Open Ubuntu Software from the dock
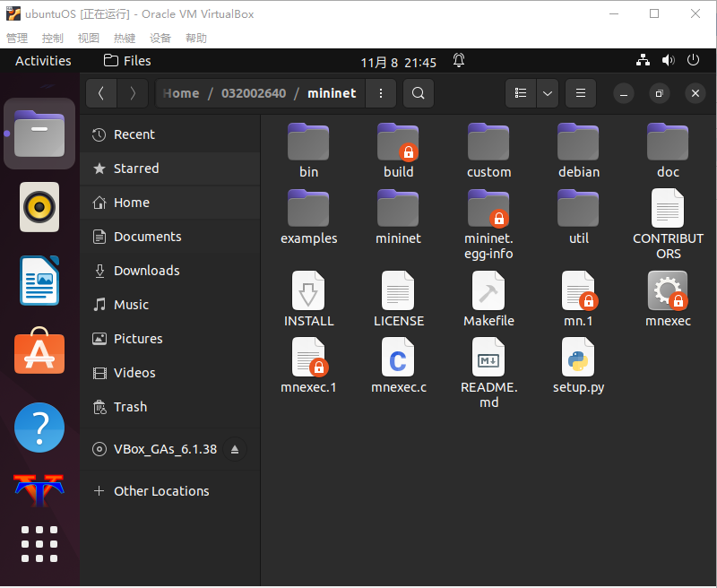 point(39,351)
